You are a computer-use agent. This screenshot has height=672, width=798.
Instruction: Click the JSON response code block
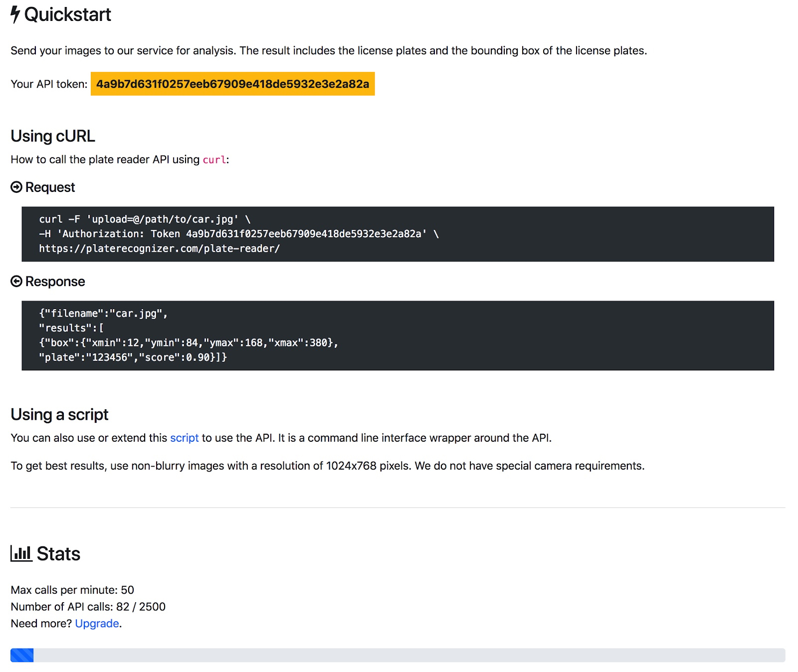click(x=398, y=336)
